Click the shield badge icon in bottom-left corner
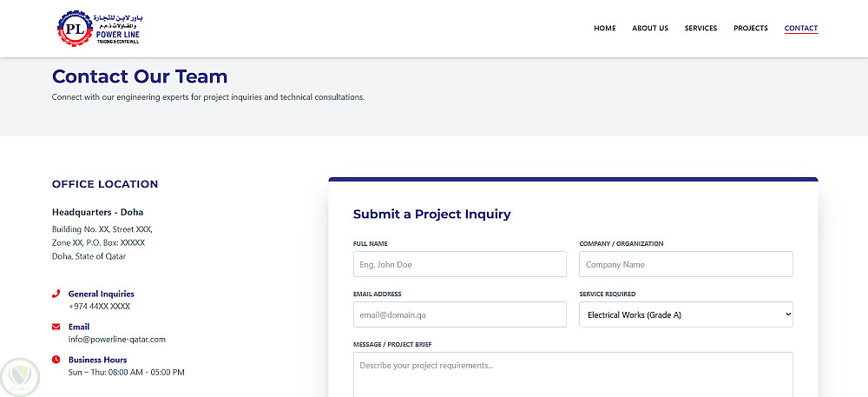The image size is (868, 397). tap(20, 376)
